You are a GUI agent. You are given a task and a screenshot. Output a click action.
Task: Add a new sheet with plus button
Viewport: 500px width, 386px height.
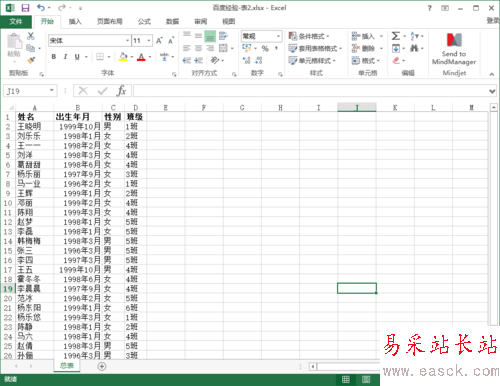click(102, 366)
